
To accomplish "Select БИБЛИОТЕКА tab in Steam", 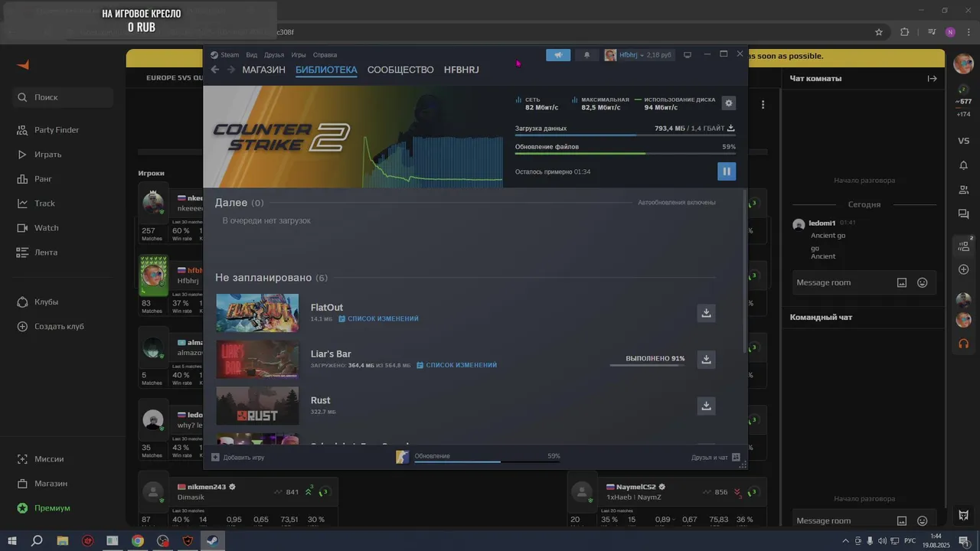I will pyautogui.click(x=326, y=70).
